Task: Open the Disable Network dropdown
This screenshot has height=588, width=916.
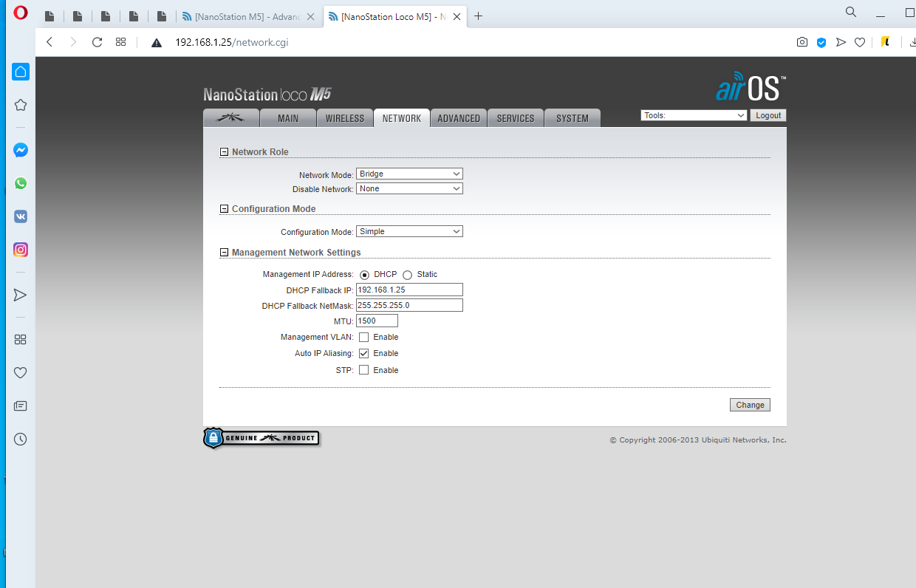Action: coord(409,188)
